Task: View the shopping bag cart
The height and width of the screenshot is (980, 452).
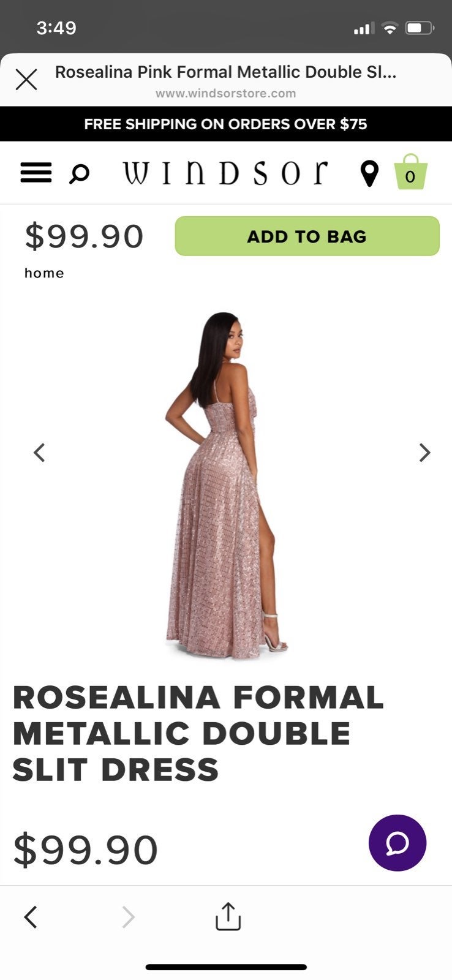Action: click(x=410, y=172)
